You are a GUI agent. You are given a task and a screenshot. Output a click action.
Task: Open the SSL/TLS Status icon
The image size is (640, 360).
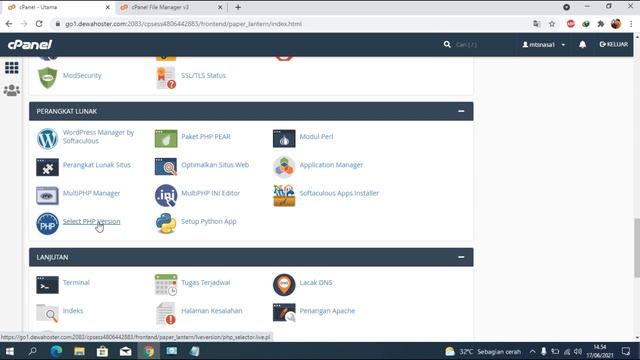tap(166, 78)
